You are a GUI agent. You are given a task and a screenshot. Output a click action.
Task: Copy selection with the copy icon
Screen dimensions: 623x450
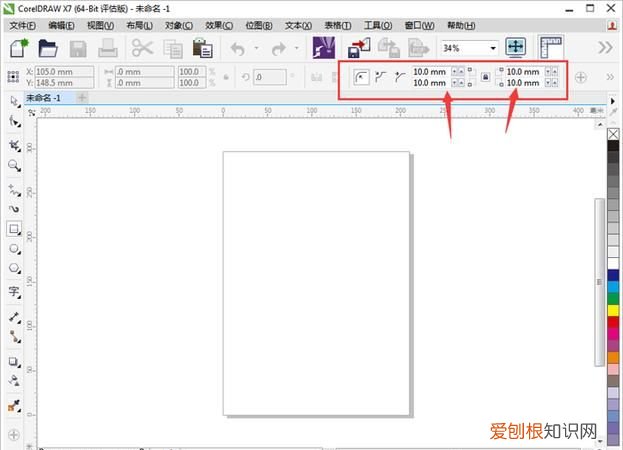point(173,49)
